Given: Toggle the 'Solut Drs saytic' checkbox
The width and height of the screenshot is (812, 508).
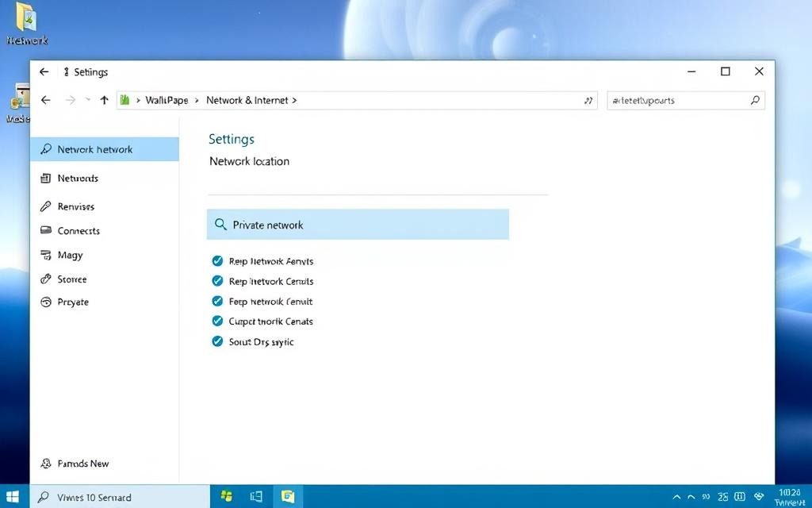Looking at the screenshot, I should pos(217,342).
